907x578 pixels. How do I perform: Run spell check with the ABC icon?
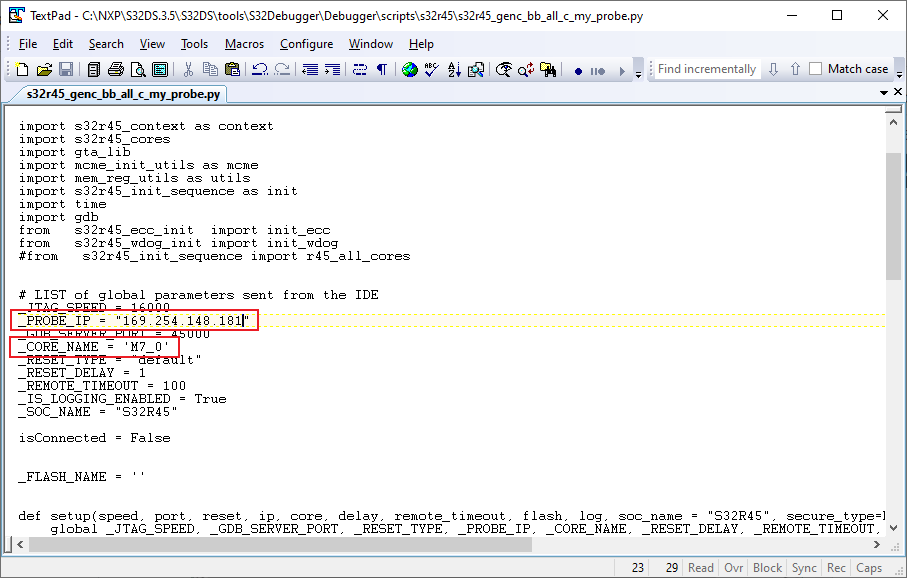432,70
